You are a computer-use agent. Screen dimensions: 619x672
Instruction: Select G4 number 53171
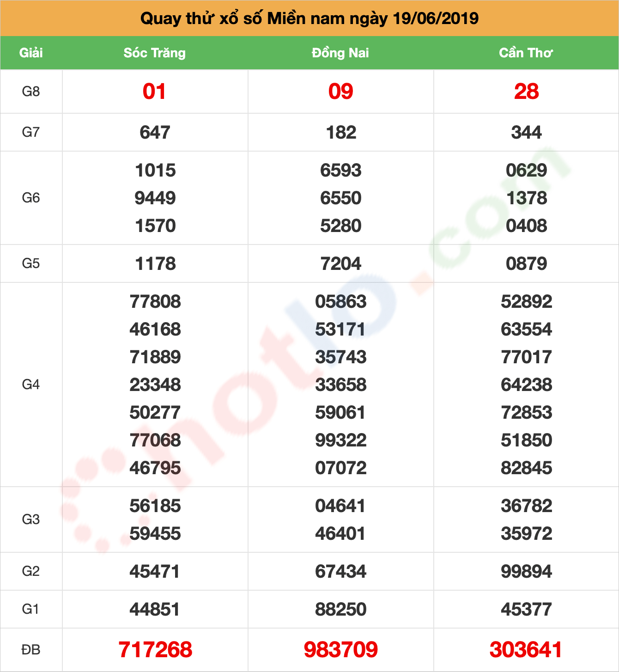click(x=340, y=330)
